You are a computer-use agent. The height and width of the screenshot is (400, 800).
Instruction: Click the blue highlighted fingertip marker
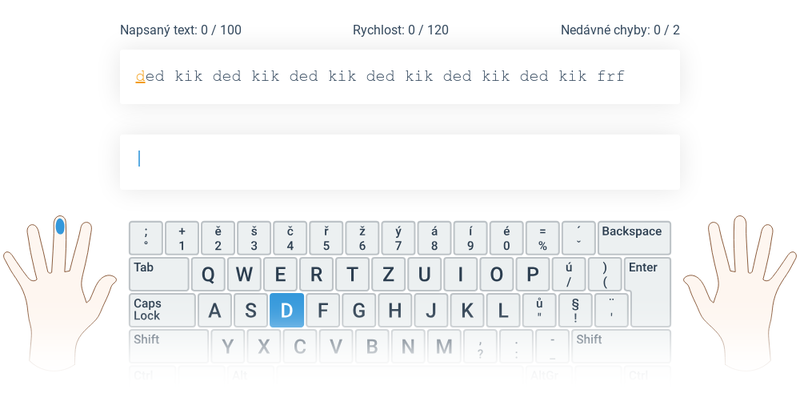tap(60, 226)
